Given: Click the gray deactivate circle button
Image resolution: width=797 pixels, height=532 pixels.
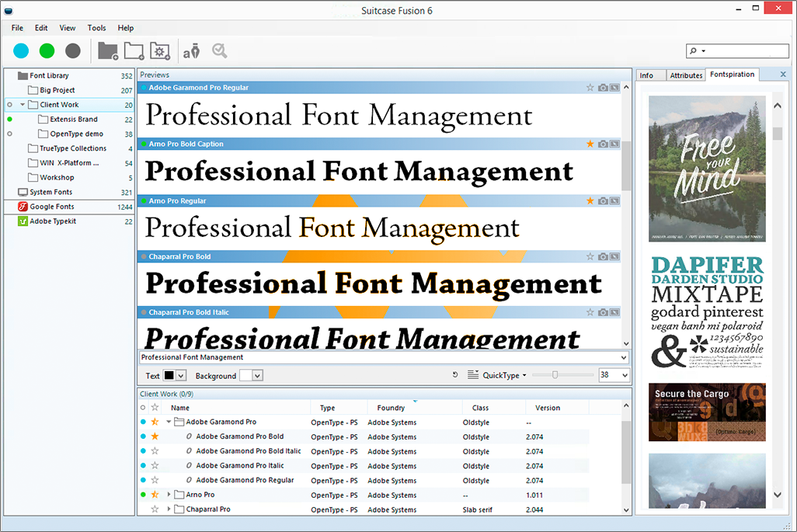Looking at the screenshot, I should tap(73, 50).
